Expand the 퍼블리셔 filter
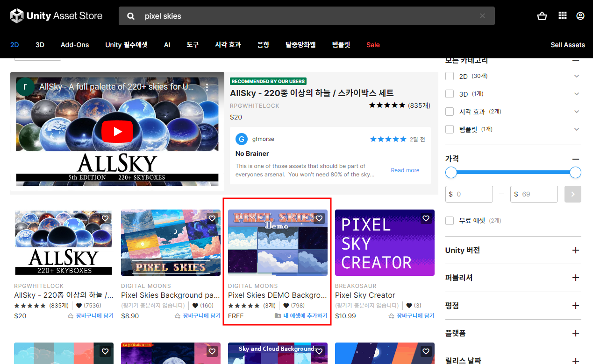 tap(576, 278)
